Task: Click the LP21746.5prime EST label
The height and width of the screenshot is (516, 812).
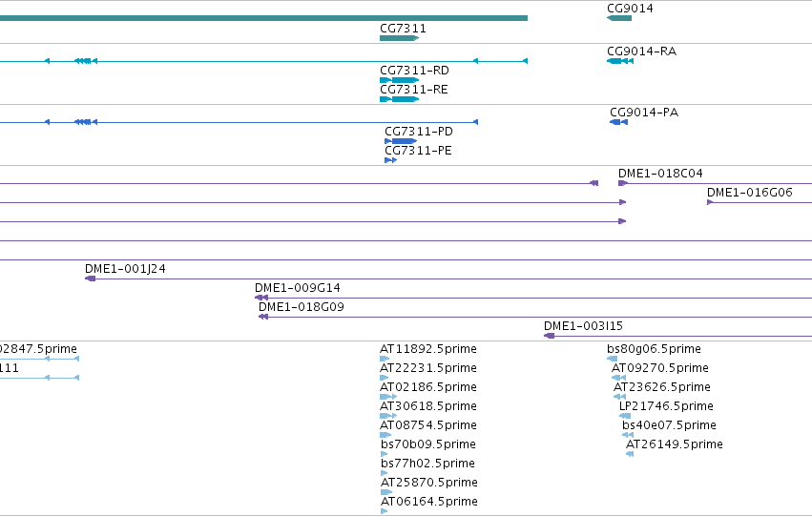Action: click(x=666, y=406)
